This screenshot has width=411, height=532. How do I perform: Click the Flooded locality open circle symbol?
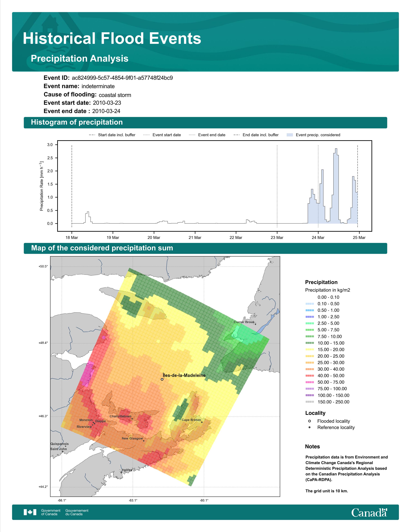[x=309, y=421]
